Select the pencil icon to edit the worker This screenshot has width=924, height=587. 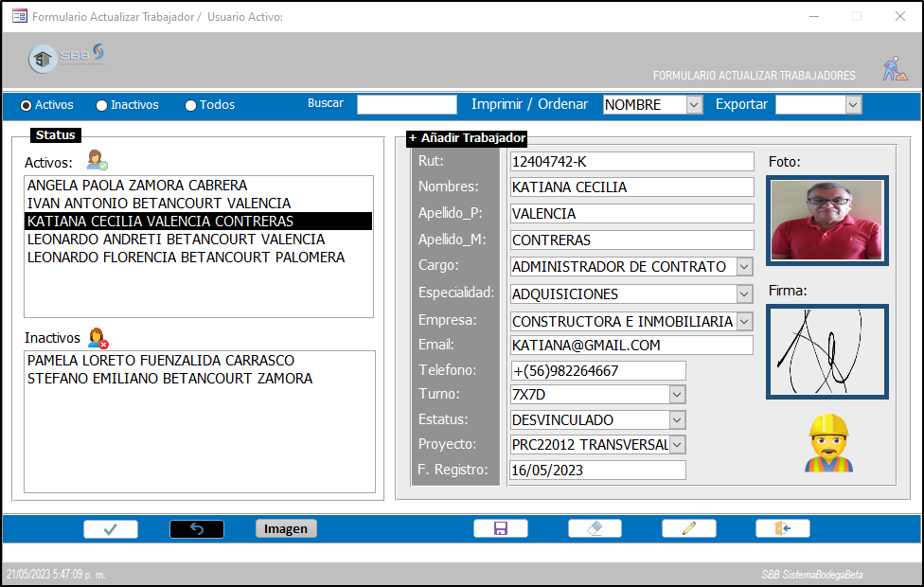pos(688,528)
